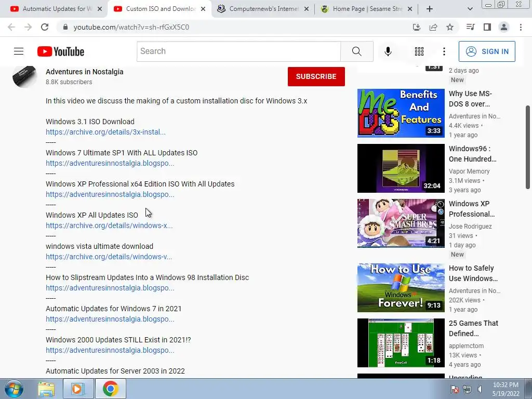Click the Jose Rodriguez channel name
The image size is (532, 399).
pos(470,227)
